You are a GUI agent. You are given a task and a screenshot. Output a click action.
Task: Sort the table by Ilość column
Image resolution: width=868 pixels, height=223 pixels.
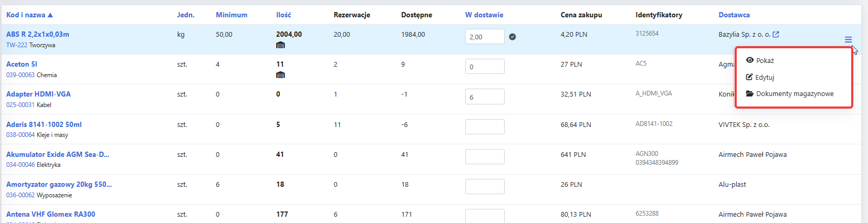pos(284,15)
